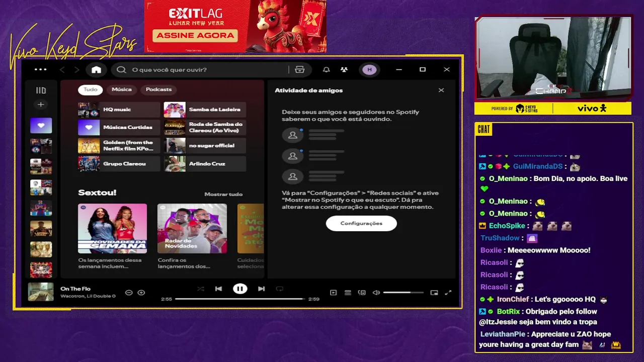
Task: Open the Friend Activity icon
Action: click(344, 70)
